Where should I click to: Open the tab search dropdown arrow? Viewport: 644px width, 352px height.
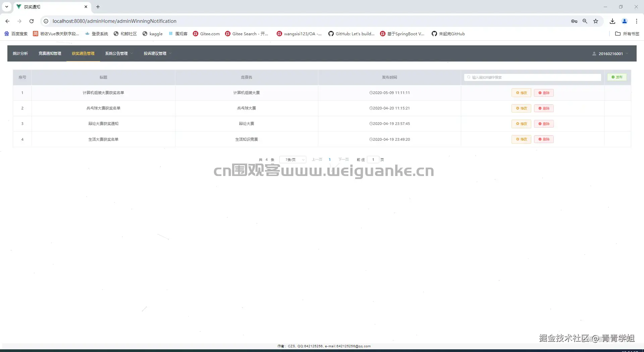(x=7, y=7)
